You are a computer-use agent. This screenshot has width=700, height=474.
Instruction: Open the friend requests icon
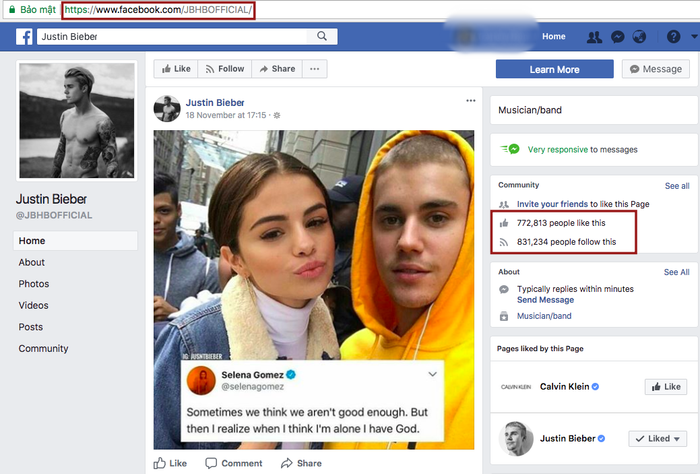pos(594,37)
